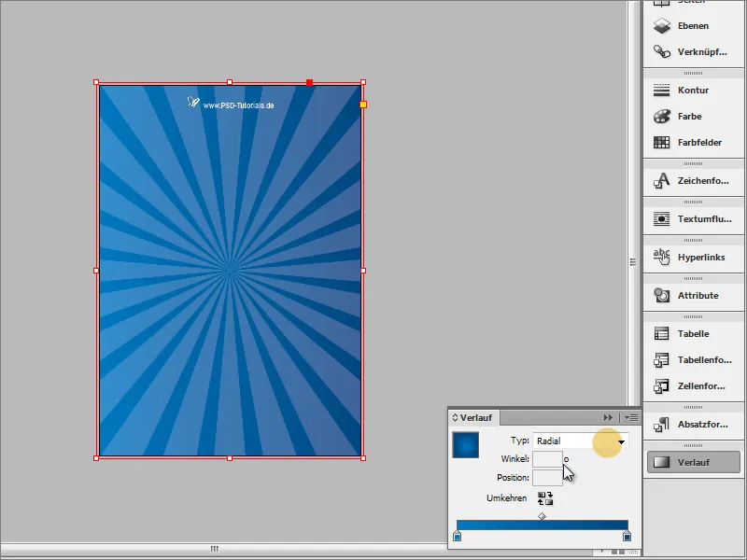The height and width of the screenshot is (560, 747).
Task: Select the Verlauf panel tab
Action: click(x=474, y=418)
